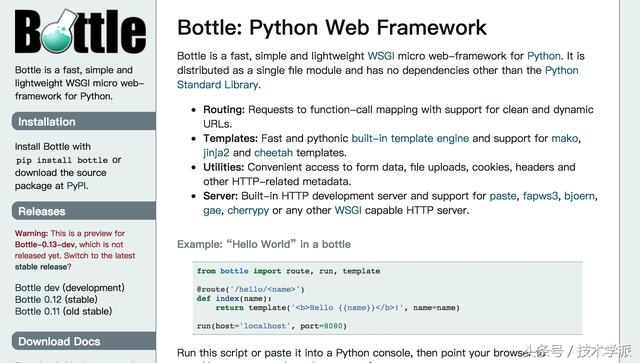This screenshot has height=363, width=640.
Task: Open the cherrypy link
Action: (248, 211)
